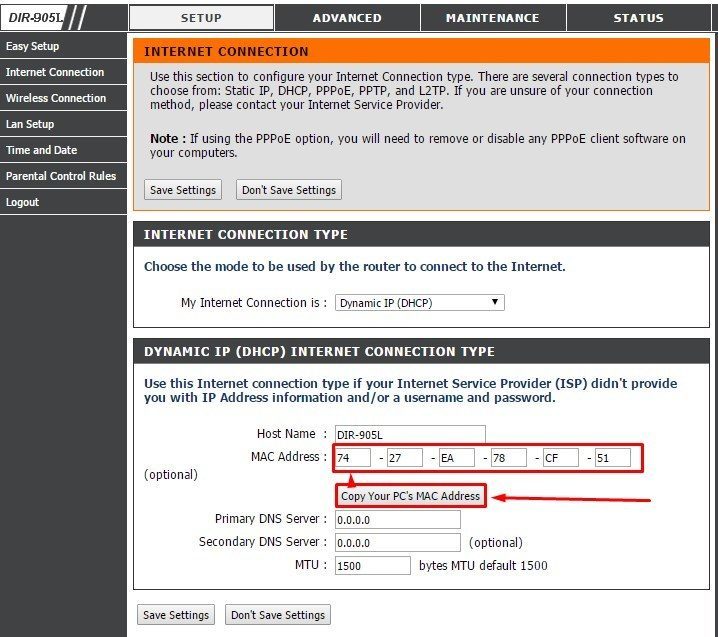Click top Save Settings button
This screenshot has width=718, height=637.
pyautogui.click(x=183, y=190)
